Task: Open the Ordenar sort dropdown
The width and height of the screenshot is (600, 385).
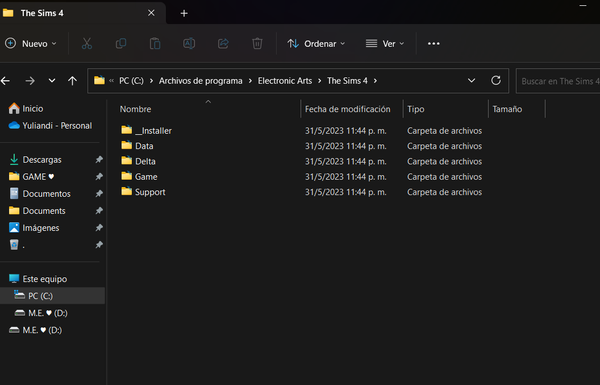Action: [x=316, y=44]
